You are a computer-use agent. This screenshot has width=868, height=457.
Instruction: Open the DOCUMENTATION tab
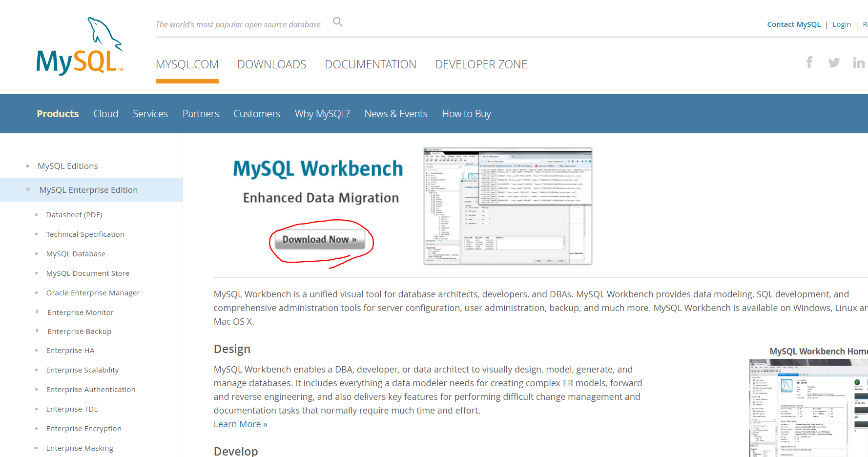pos(371,64)
